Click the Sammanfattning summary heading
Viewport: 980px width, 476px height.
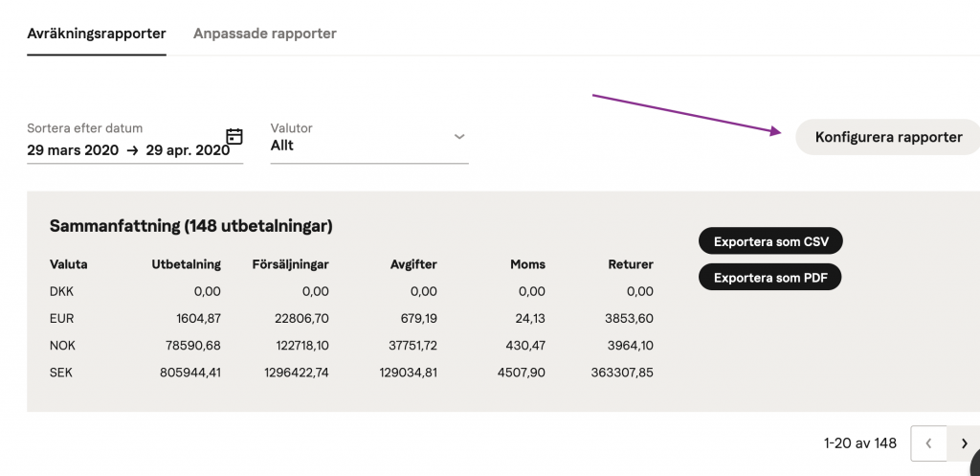[190, 226]
